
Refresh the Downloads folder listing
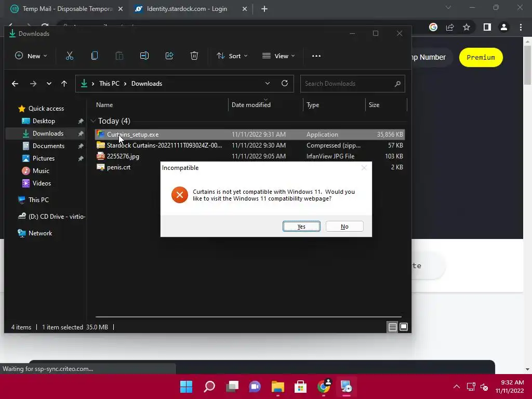(x=285, y=84)
